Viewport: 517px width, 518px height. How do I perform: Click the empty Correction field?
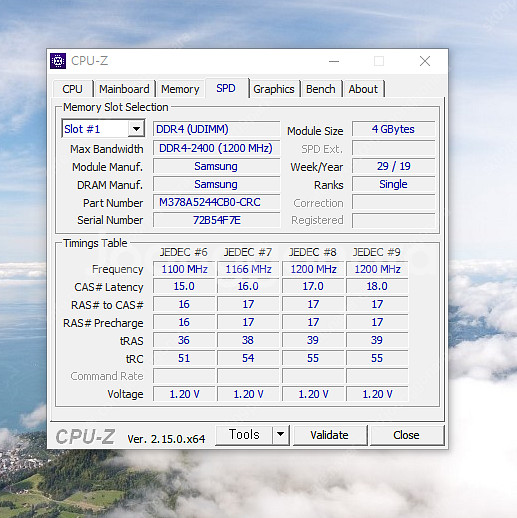pos(393,202)
